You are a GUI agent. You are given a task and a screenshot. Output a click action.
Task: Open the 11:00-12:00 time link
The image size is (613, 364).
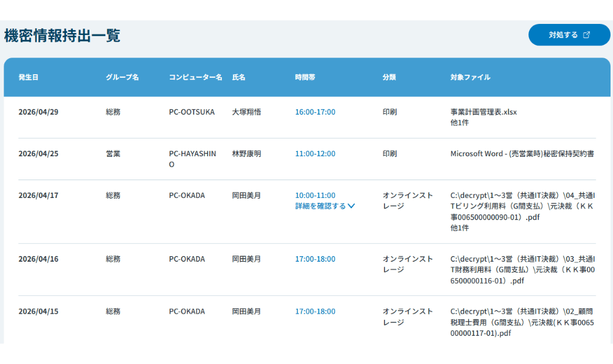tap(315, 154)
